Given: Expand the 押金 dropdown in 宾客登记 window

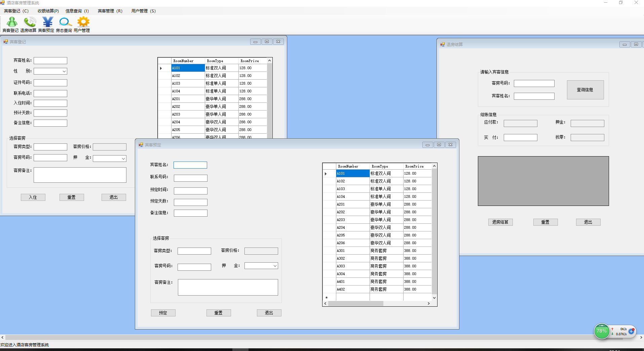Looking at the screenshot, I should point(123,159).
